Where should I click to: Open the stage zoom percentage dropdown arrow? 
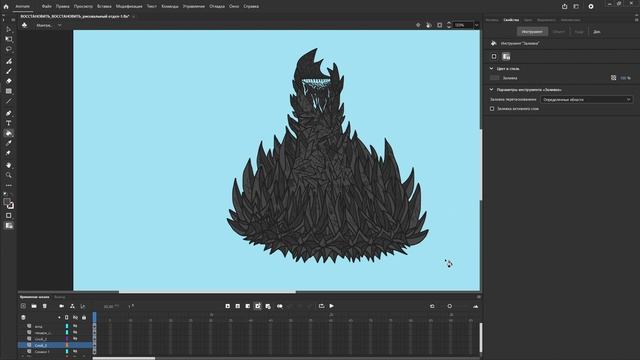[476, 25]
